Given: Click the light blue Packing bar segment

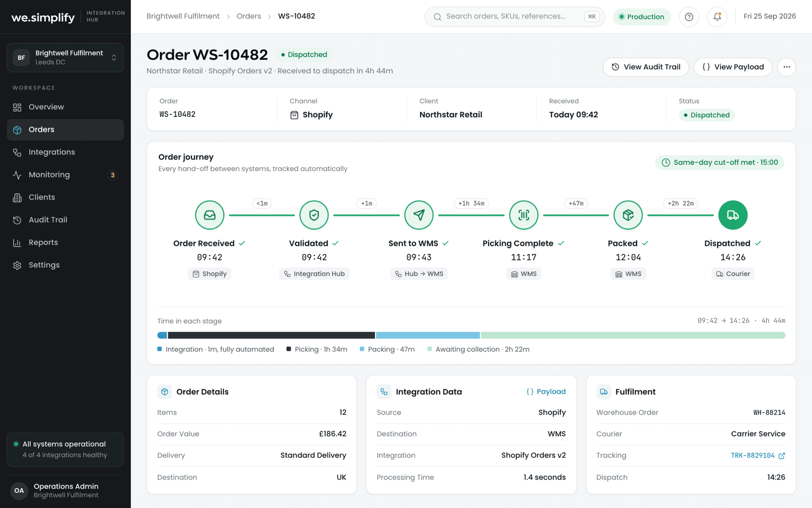Looking at the screenshot, I should pyautogui.click(x=428, y=335).
